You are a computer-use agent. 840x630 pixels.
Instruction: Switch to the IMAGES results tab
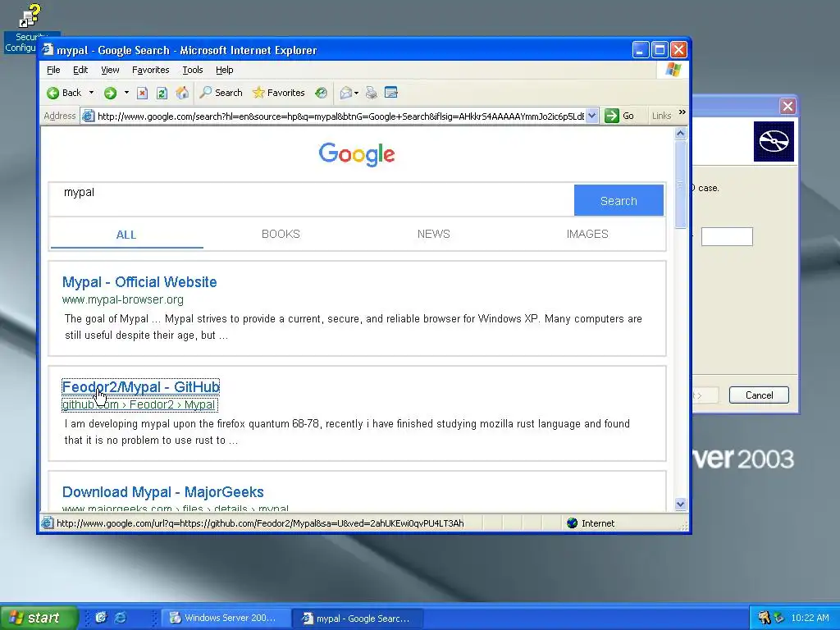pyautogui.click(x=587, y=234)
